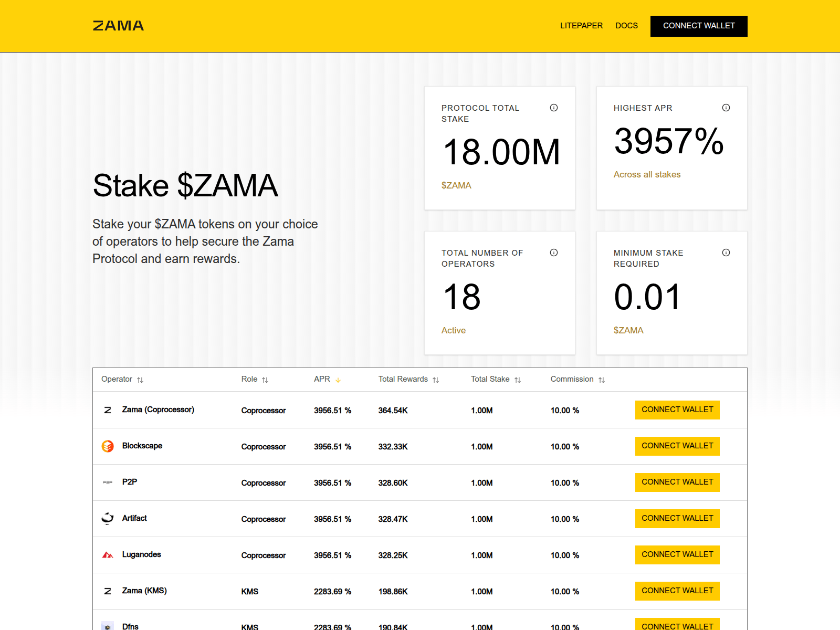Select the Artifact operator name
The height and width of the screenshot is (630, 840).
coord(134,518)
